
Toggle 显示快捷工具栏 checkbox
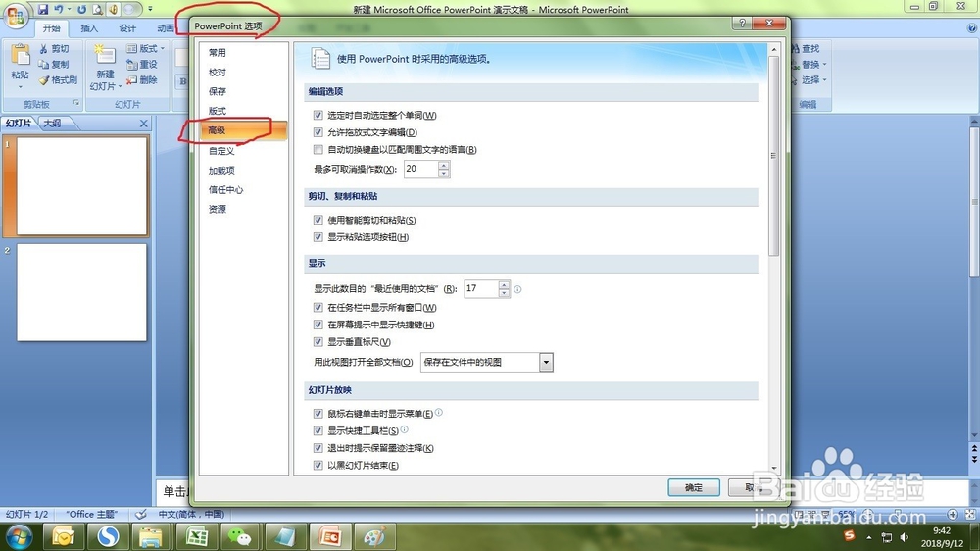[x=318, y=431]
